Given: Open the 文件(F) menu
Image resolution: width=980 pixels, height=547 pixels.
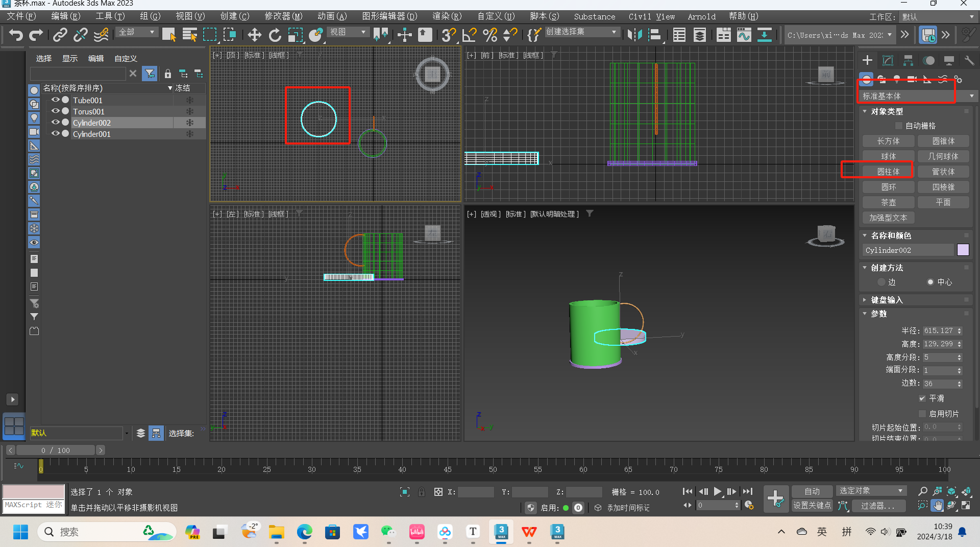Looking at the screenshot, I should [21, 16].
